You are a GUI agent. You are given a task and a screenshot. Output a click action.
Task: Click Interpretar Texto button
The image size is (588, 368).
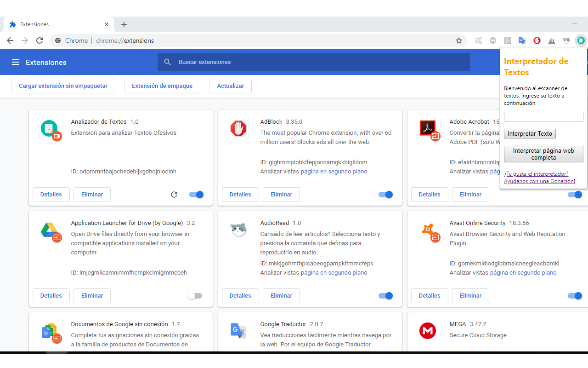(529, 133)
